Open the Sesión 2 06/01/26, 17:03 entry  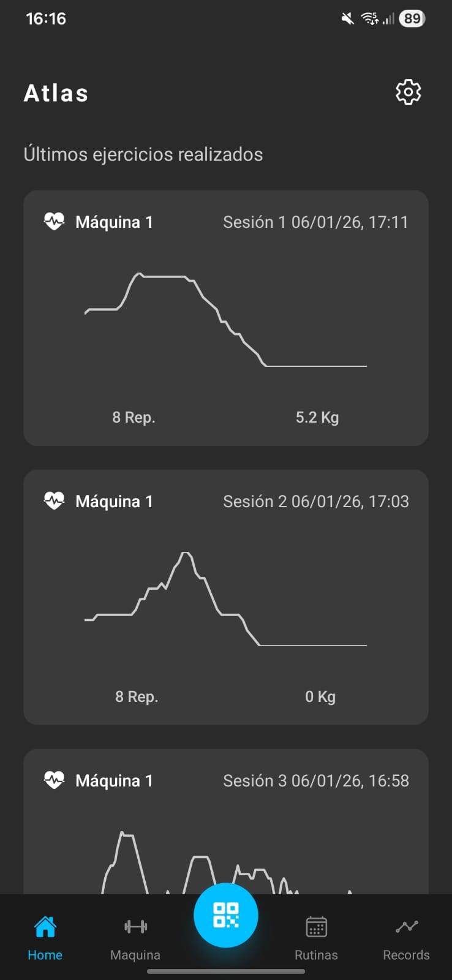pyautogui.click(x=315, y=501)
